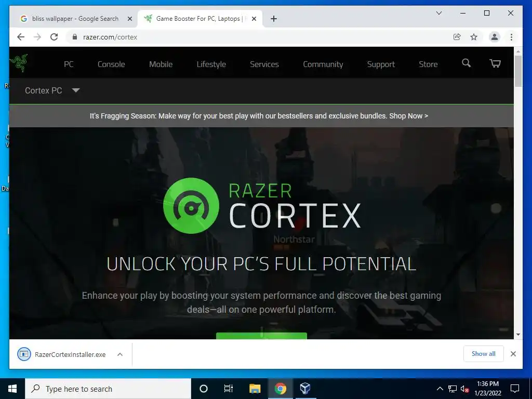Open the Windows Start menu
Screen dimensions: 532x399
tap(12, 389)
